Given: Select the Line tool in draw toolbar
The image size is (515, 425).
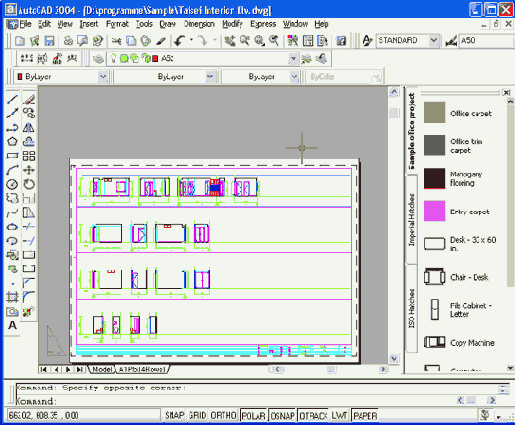Looking at the screenshot, I should [12, 99].
